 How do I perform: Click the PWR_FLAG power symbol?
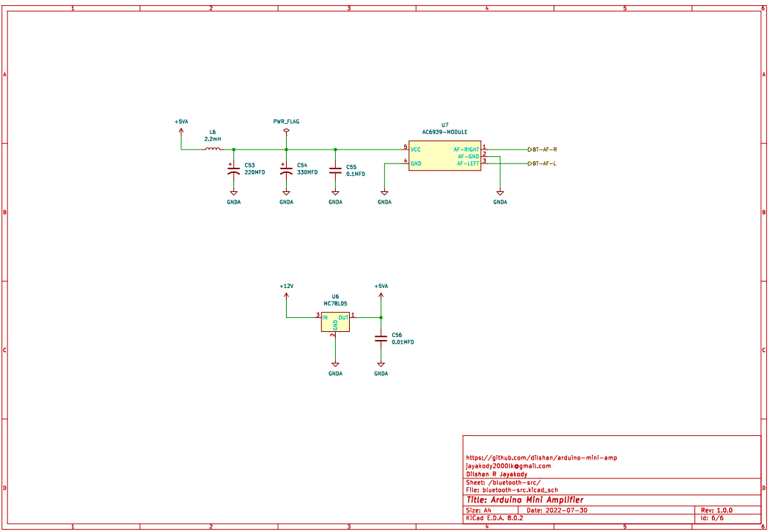[286, 130]
